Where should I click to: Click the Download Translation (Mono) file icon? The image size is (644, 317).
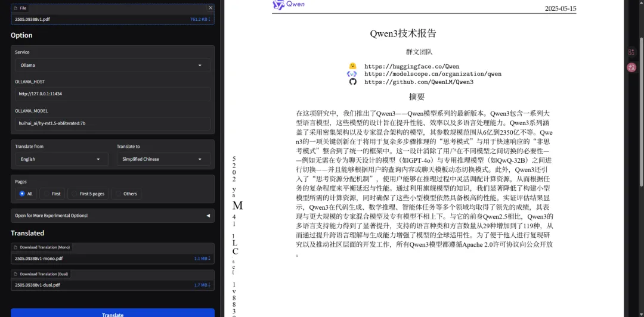click(16, 247)
